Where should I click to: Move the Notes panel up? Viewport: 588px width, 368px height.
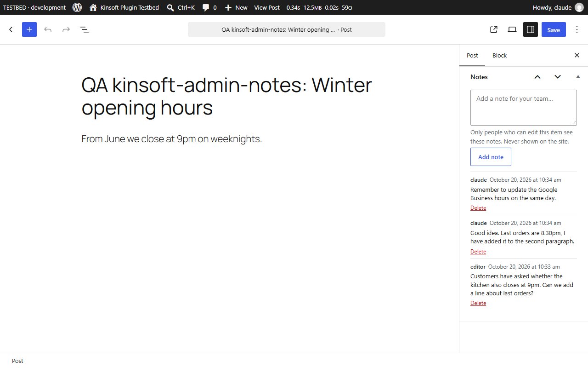537,77
